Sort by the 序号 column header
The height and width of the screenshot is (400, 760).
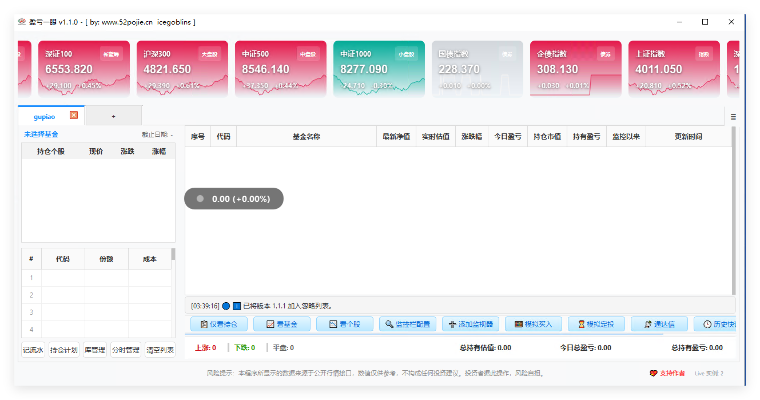pos(198,137)
